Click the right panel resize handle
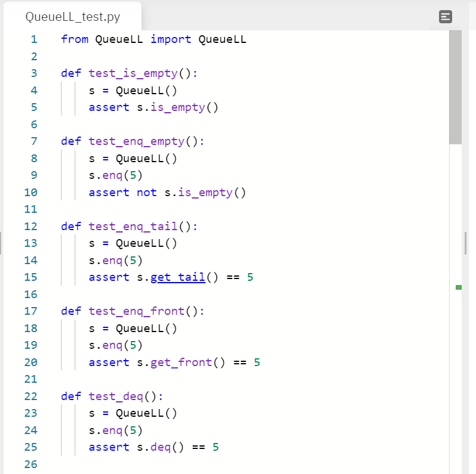 click(466, 243)
